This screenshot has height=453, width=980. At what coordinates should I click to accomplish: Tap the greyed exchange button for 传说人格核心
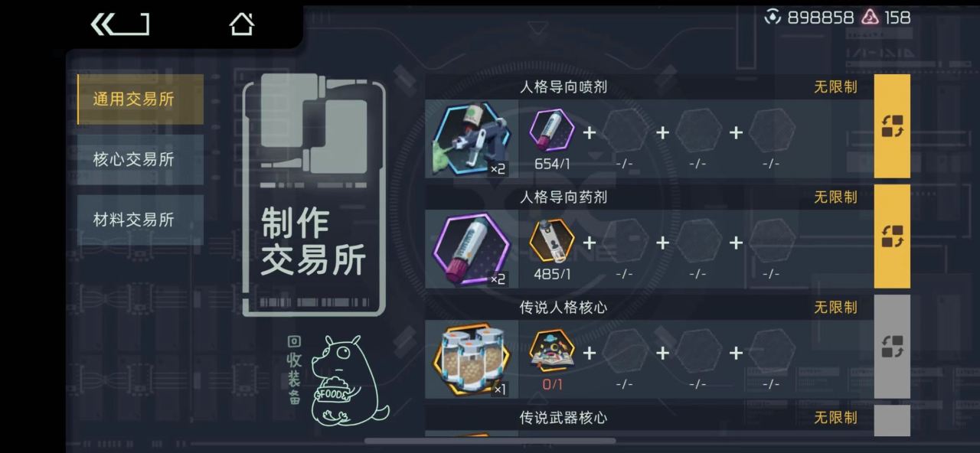tap(892, 347)
